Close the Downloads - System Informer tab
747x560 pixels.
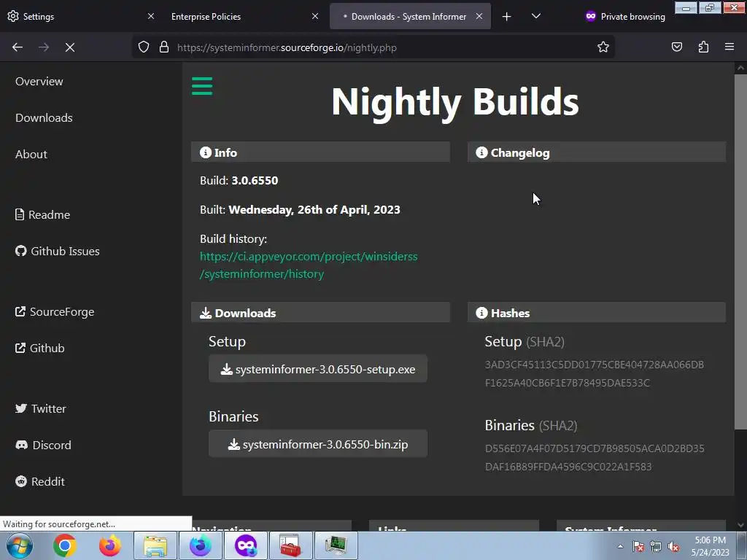point(479,16)
